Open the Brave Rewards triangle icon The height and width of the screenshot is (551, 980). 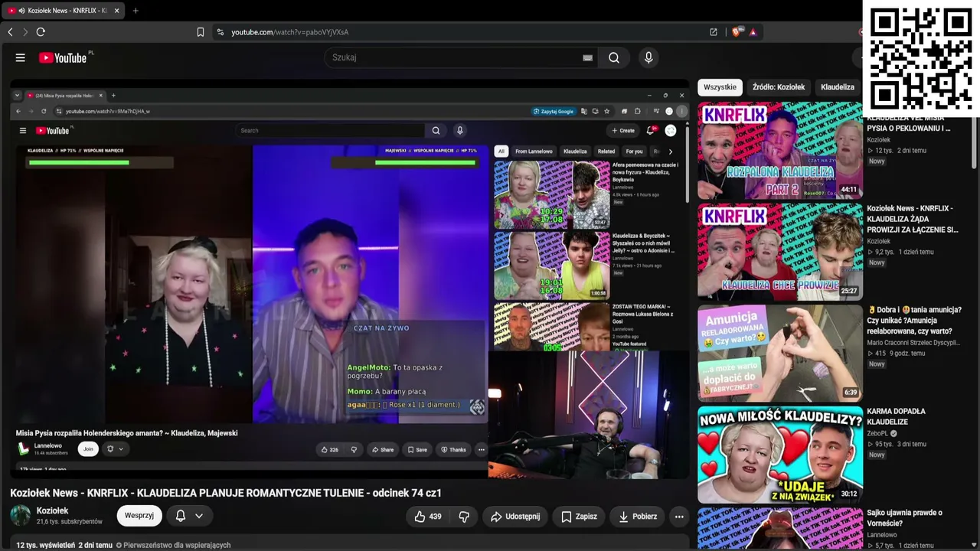click(753, 32)
